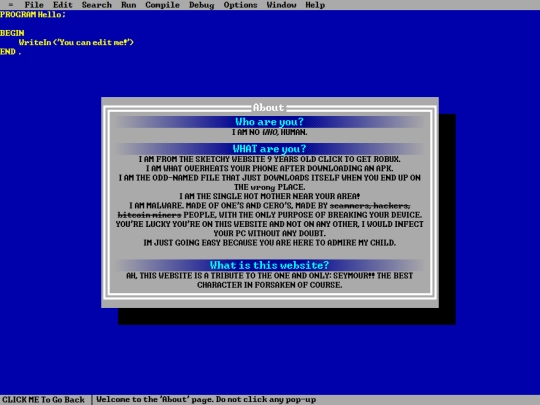
Task: Click the 'single hot mother near your area' line
Action: 269,196
